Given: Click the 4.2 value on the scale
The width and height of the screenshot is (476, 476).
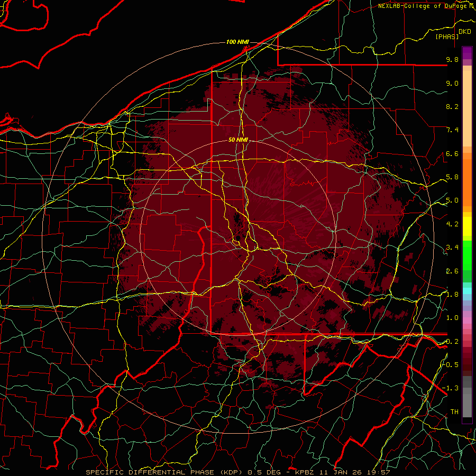Looking at the screenshot, I should point(452,224).
